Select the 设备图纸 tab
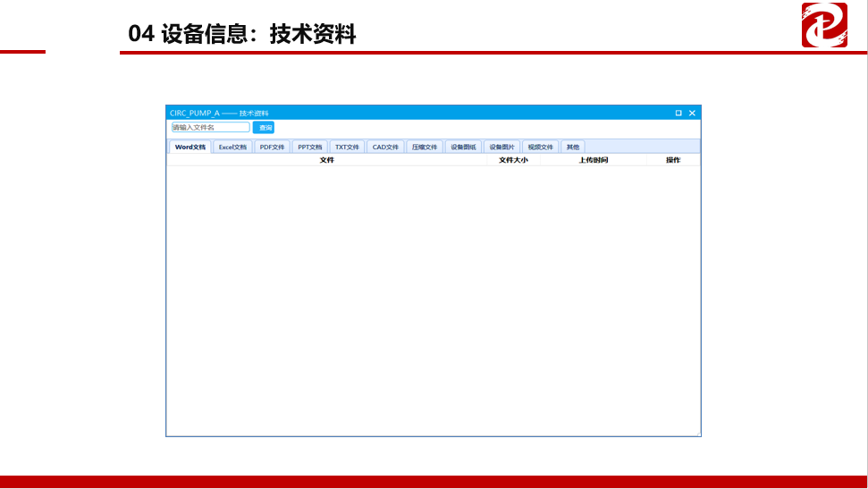Screen dimensions: 868x489 463,147
